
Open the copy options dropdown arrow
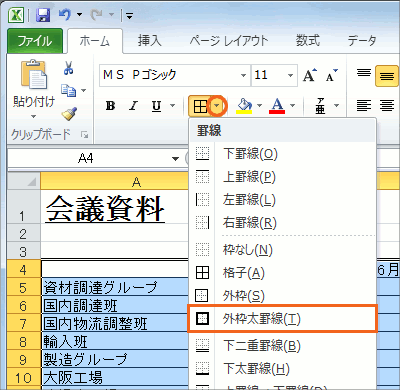point(84,90)
